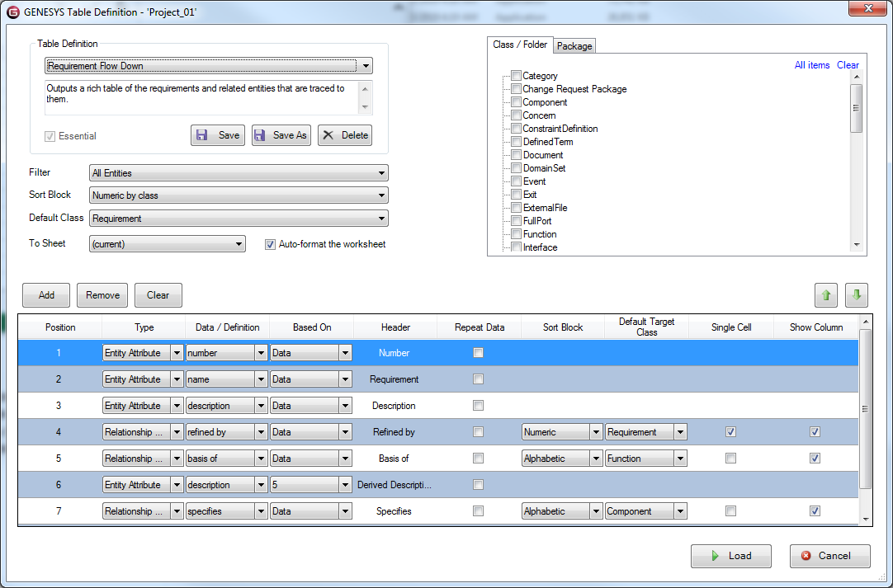
Task: Click Cancel to dismiss the dialog
Action: (x=829, y=556)
